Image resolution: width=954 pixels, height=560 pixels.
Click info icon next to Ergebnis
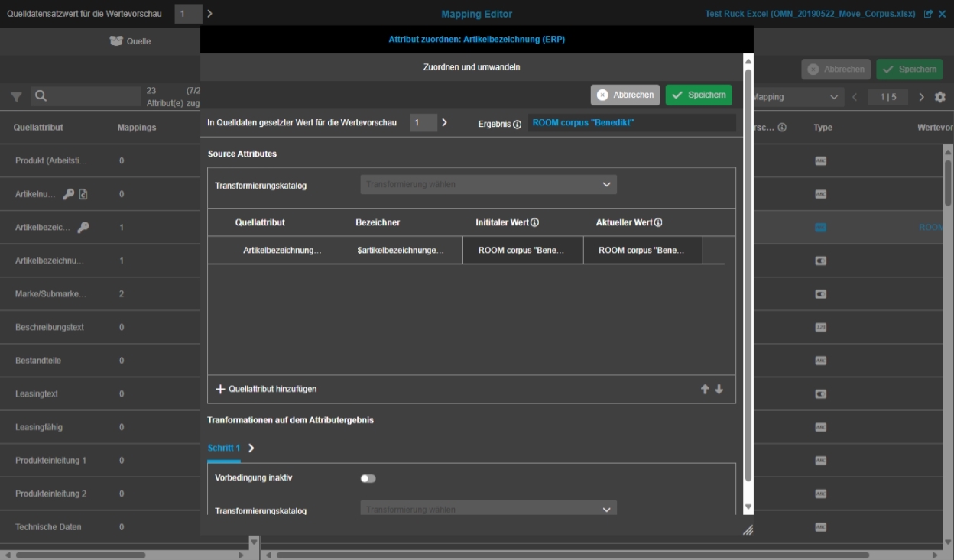(x=517, y=124)
